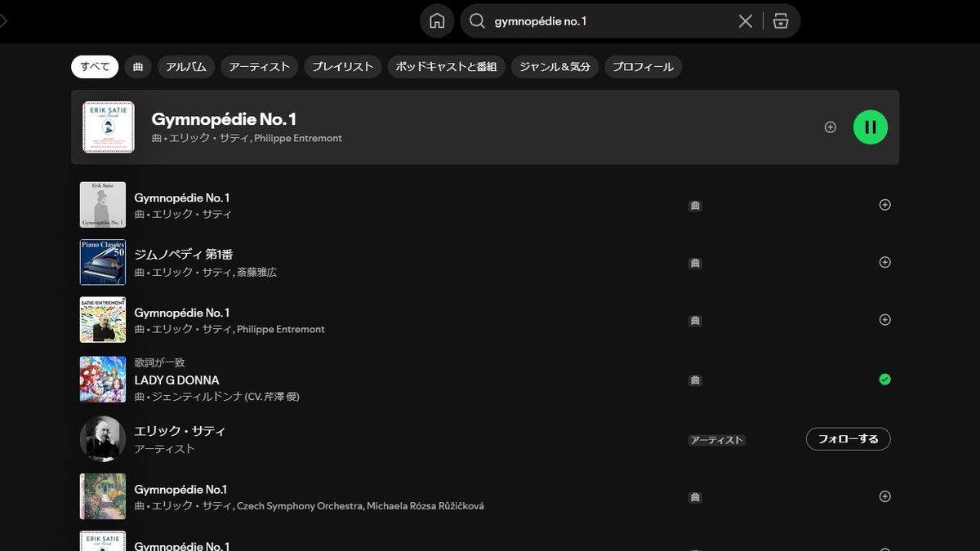Screen dimensions: 980x551
Task: Add first list Gymnopédie No.1 to liked songs
Action: click(x=884, y=205)
